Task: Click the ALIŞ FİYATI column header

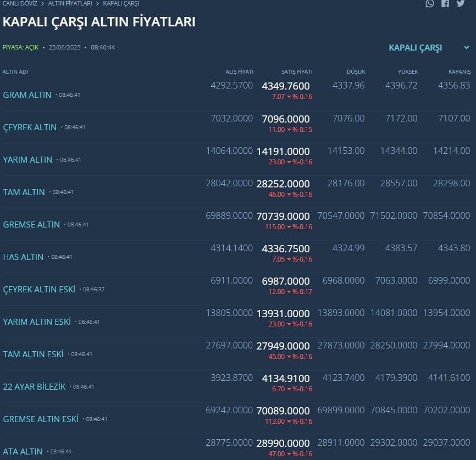Action: pos(239,72)
